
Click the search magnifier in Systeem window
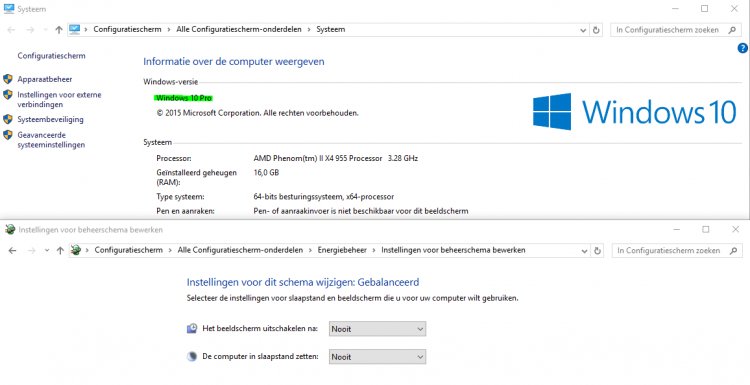[732, 30]
